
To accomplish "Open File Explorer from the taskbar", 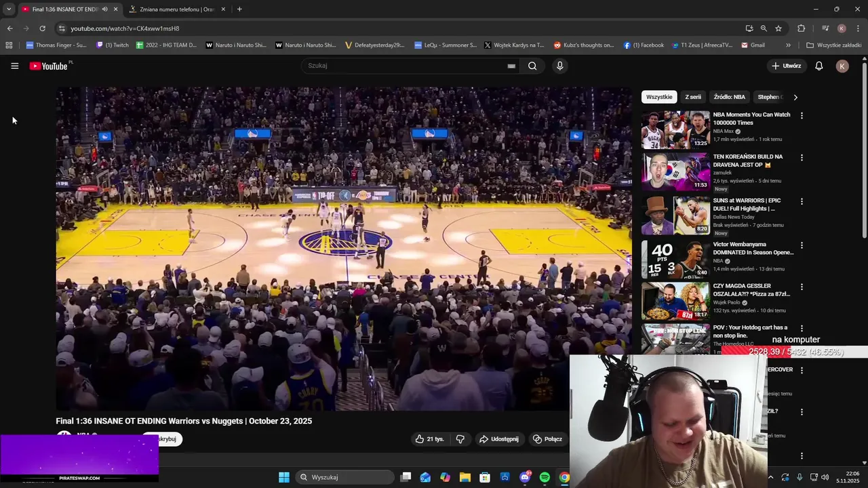I will 465,477.
